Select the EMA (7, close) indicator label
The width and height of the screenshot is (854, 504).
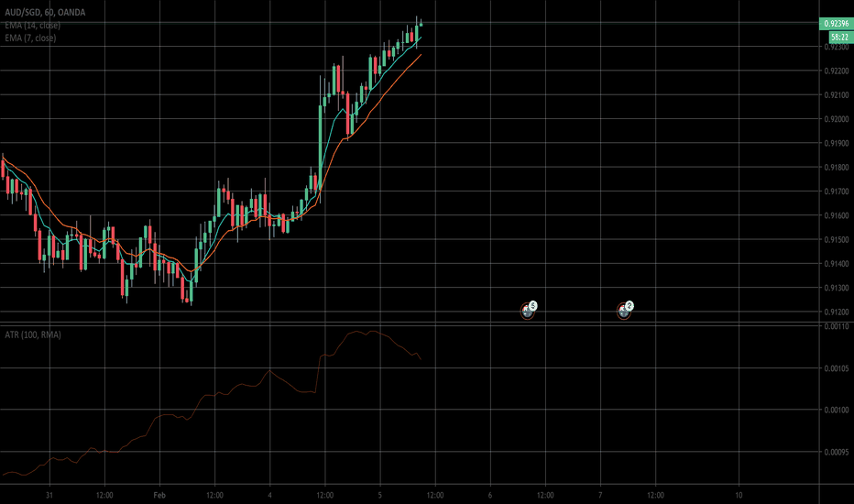click(x=30, y=38)
